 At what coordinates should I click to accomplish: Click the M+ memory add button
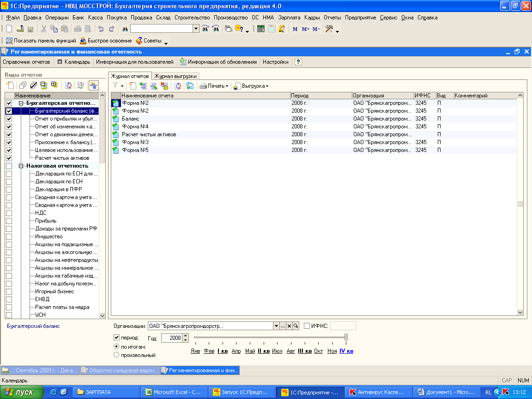[305, 29]
